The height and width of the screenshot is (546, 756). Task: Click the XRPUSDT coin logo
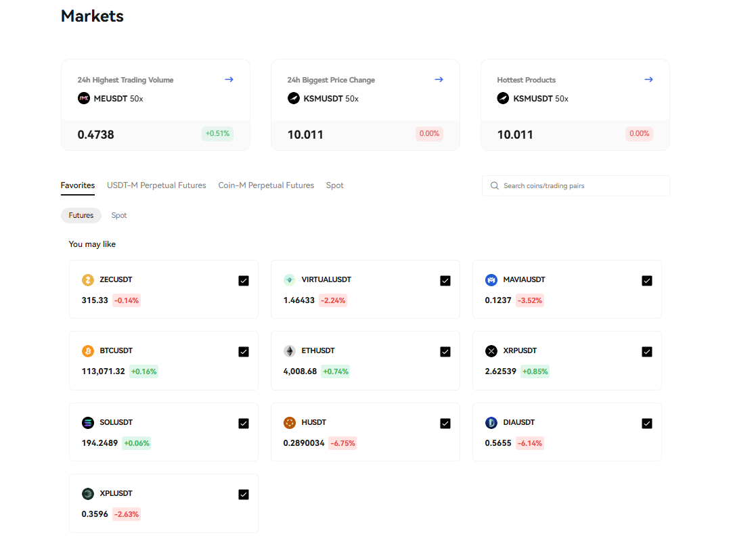point(491,351)
